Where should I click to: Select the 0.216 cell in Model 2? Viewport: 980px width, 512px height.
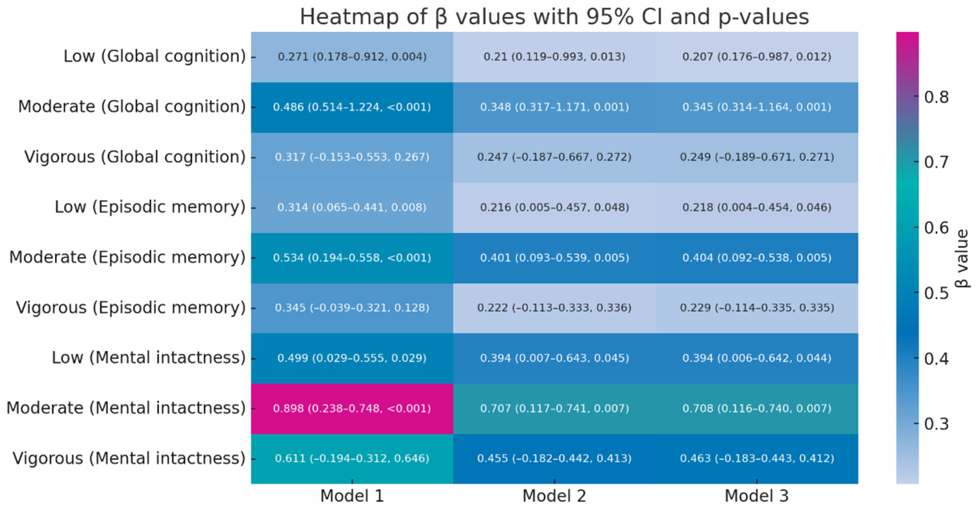(x=554, y=207)
